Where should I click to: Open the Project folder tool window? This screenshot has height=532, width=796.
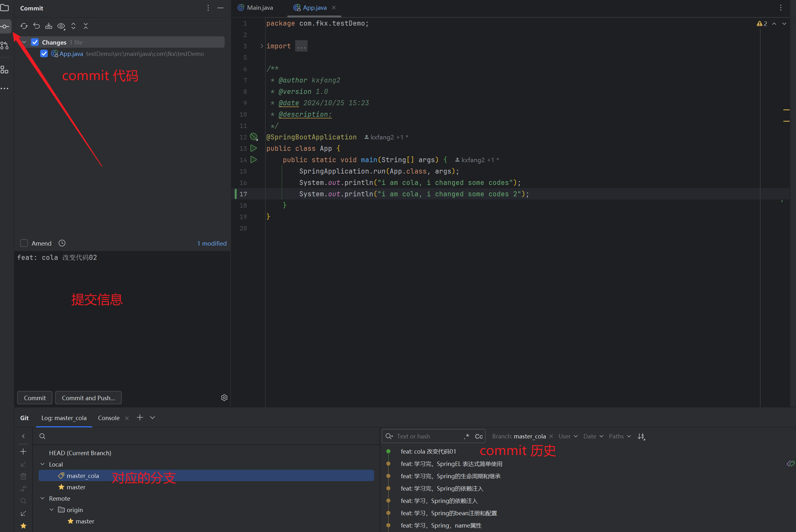click(x=5, y=8)
